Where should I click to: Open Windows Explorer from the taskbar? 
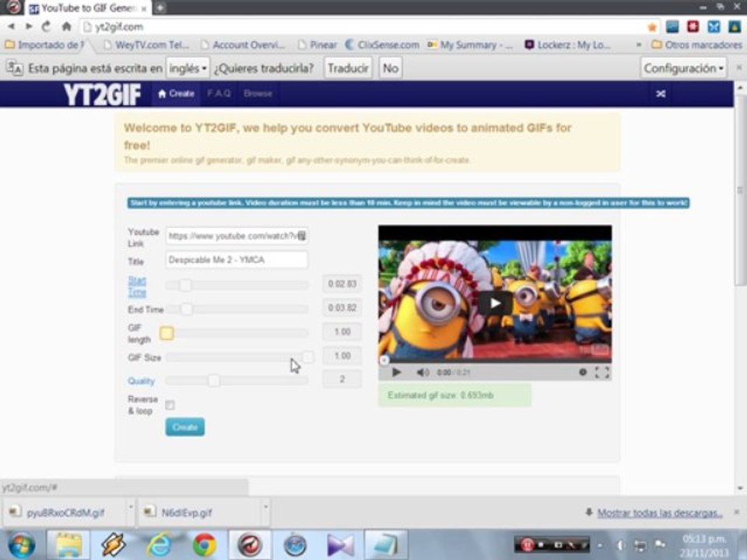tap(68, 544)
